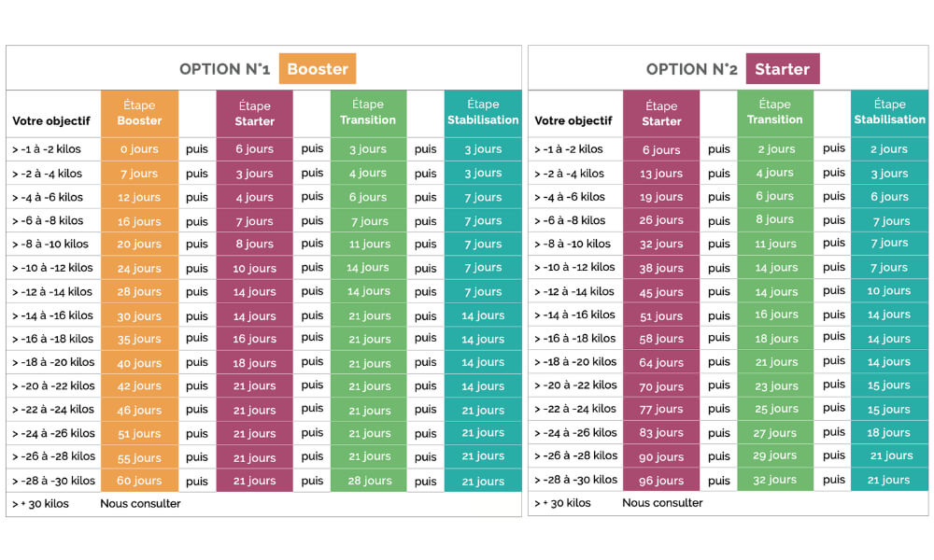The width and height of the screenshot is (934, 560).
Task: Click the 'OPTION N°1' title text
Action: (x=224, y=69)
